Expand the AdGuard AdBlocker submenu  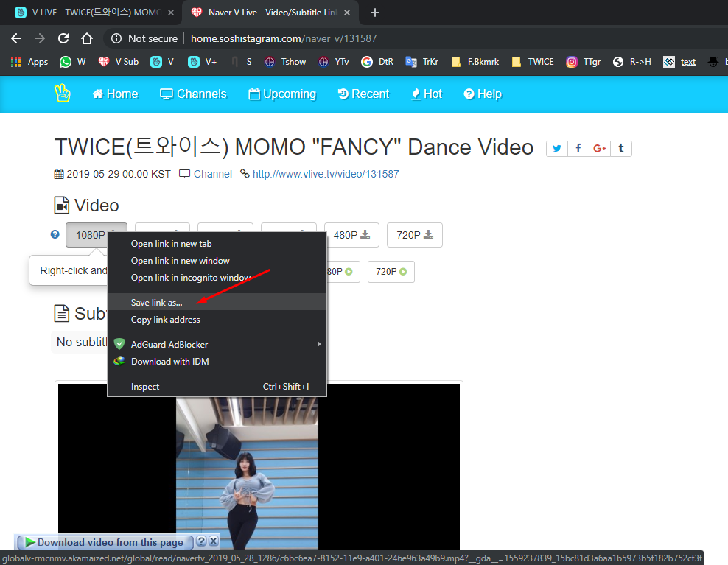pos(217,345)
